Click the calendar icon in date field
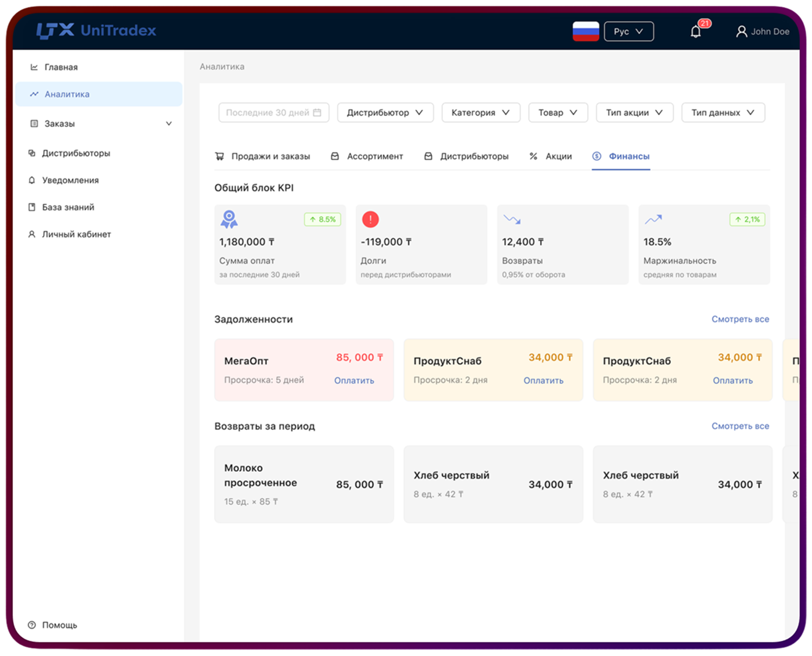The width and height of the screenshot is (812, 656). pyautogui.click(x=317, y=112)
